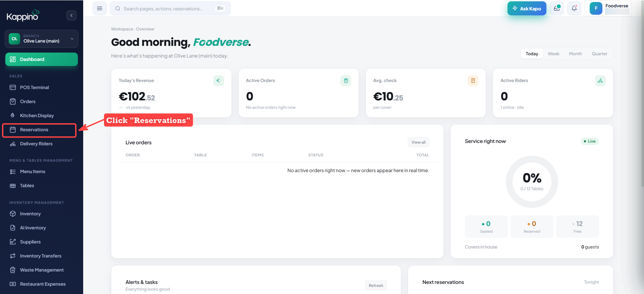
Task: Click the Dashboard grid icon
Action: [13, 59]
